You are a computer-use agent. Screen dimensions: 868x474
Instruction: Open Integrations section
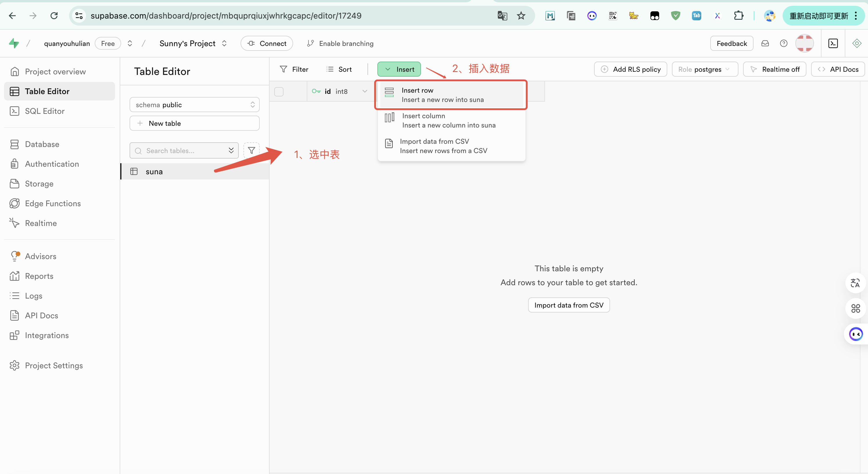46,335
